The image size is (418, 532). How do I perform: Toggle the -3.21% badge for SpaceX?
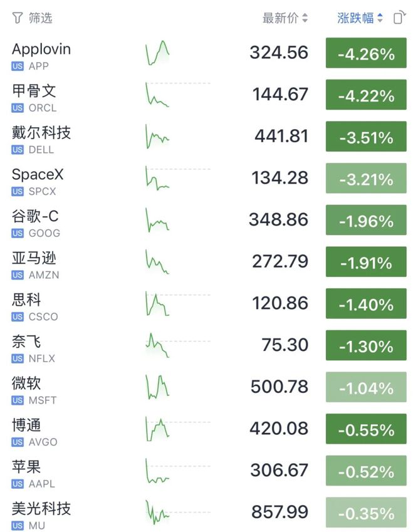coord(366,178)
